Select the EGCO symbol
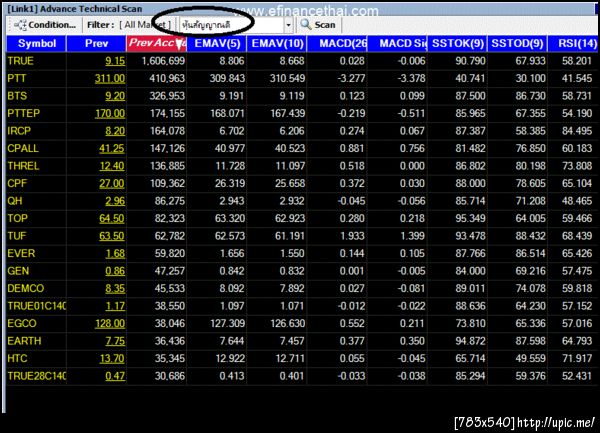The width and height of the screenshot is (600, 433). pos(22,324)
